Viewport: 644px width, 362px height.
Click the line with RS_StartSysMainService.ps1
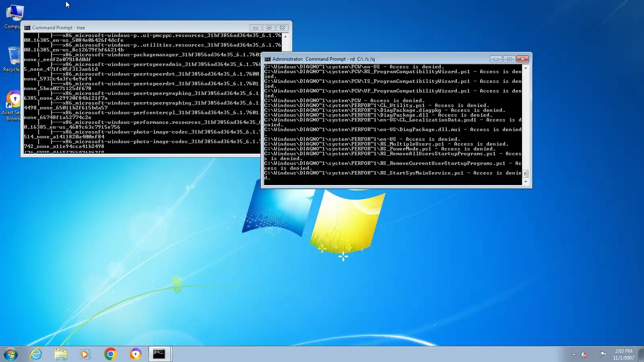coord(393,175)
